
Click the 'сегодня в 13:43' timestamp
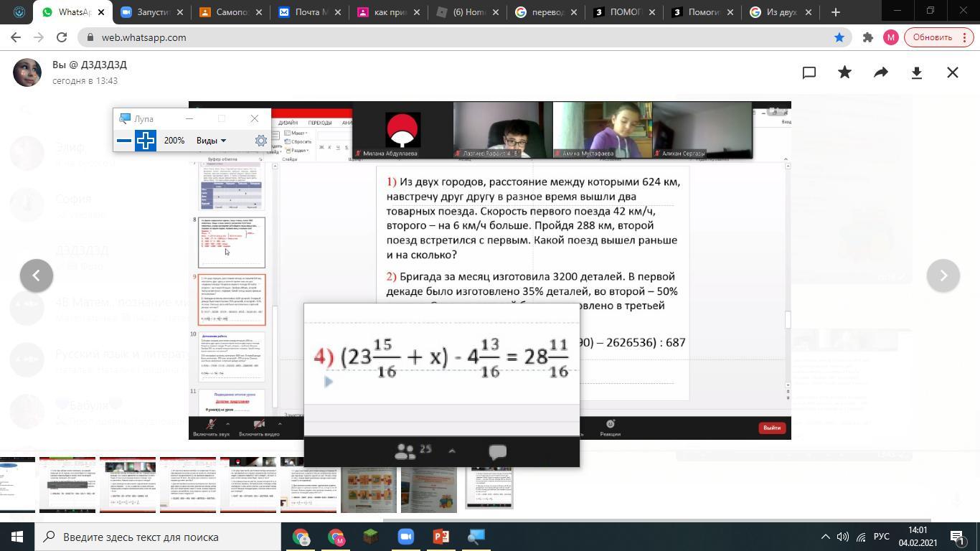[85, 81]
